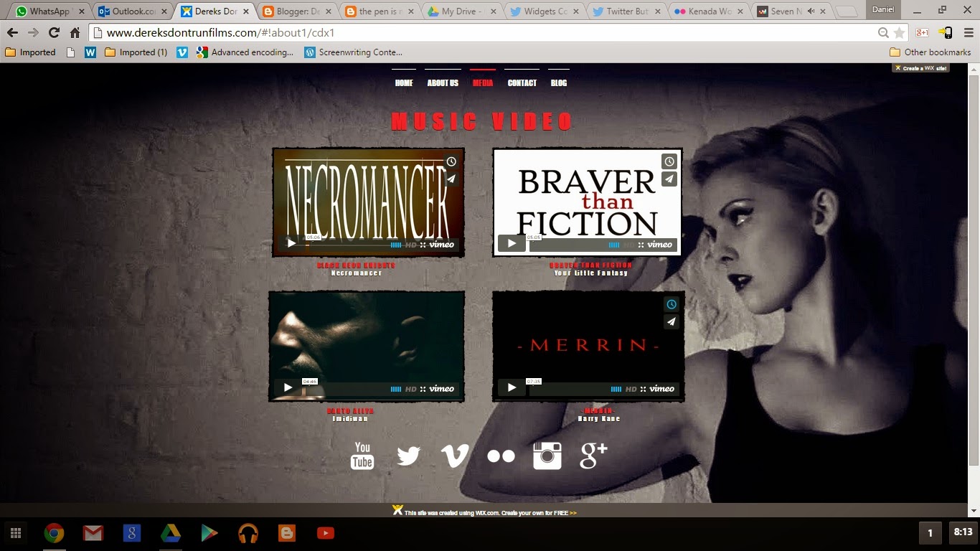This screenshot has height=551, width=980.
Task: Play the Braver than Fiction video
Action: tap(512, 243)
